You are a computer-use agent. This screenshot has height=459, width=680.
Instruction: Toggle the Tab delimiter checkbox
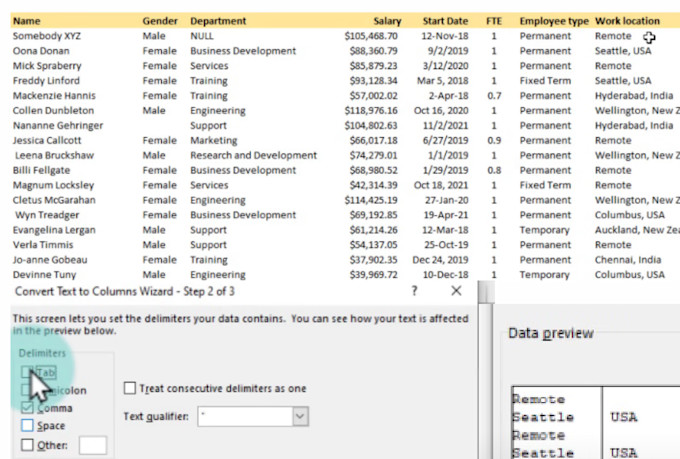point(27,372)
